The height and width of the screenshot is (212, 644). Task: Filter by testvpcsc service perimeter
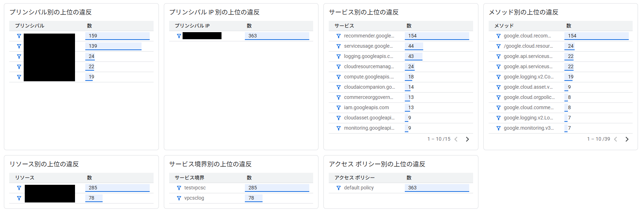(x=179, y=188)
